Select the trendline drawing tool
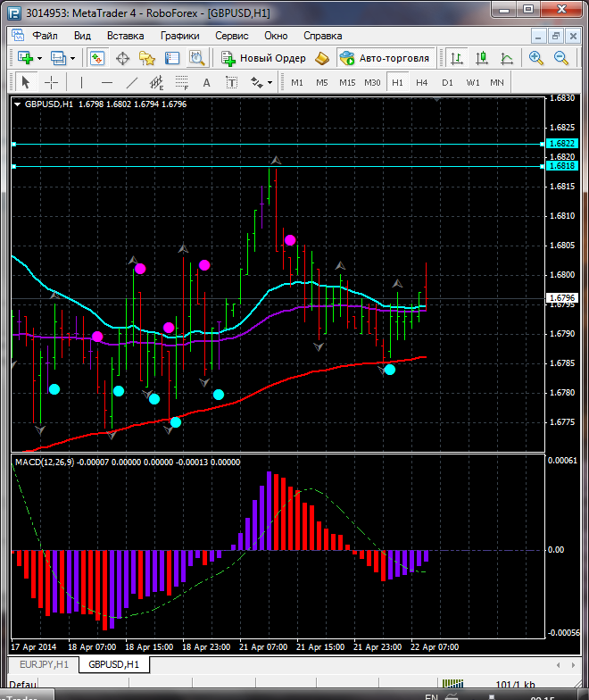The image size is (589, 700). click(x=132, y=82)
